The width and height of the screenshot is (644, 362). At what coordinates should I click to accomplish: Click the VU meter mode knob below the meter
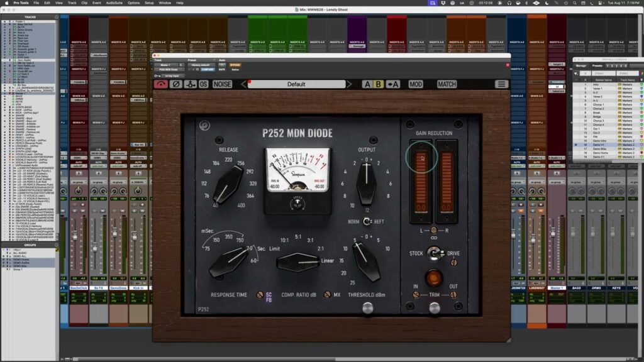297,203
